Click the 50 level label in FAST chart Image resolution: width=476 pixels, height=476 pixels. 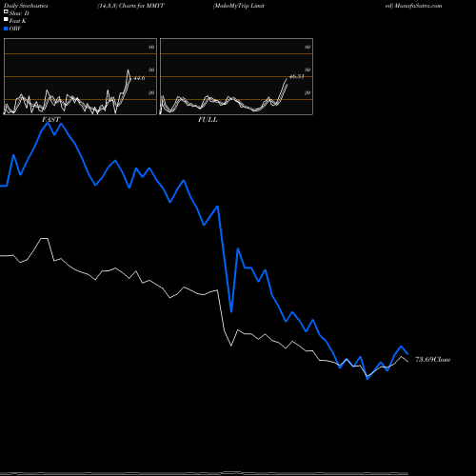tap(151, 69)
